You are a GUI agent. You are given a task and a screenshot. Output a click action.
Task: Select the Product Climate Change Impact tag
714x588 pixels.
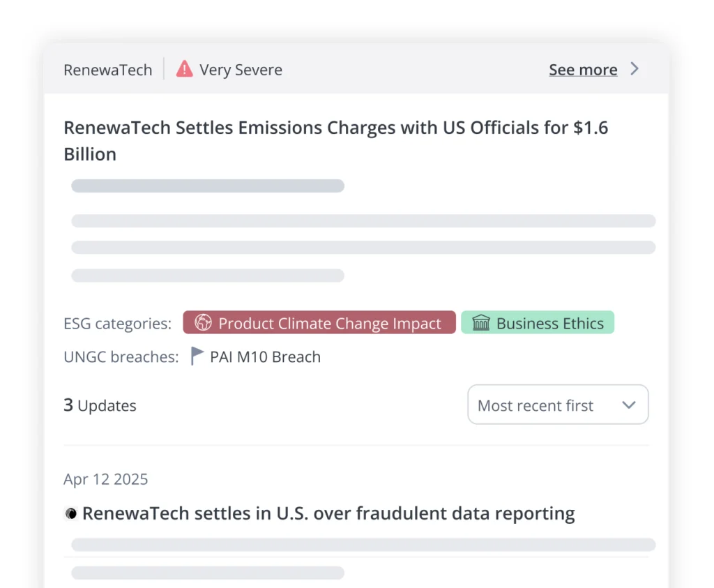(319, 323)
